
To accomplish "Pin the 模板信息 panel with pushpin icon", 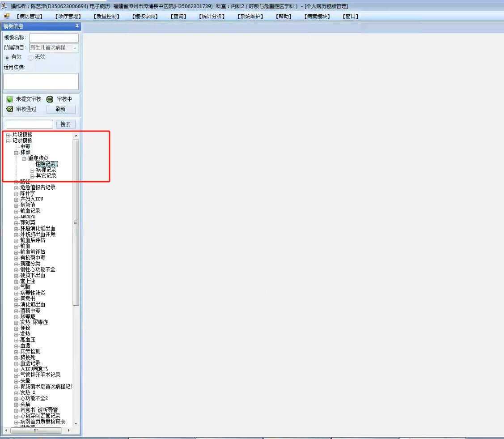I will pos(77,26).
